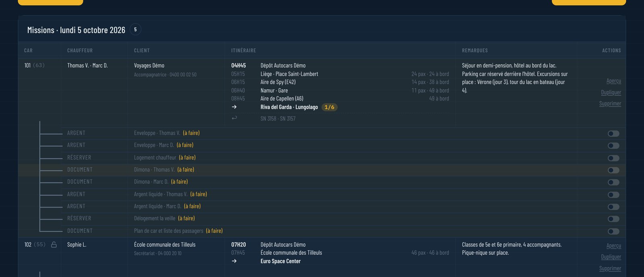Click the 04H45 departure time
The width and height of the screenshot is (644, 277).
click(238, 66)
